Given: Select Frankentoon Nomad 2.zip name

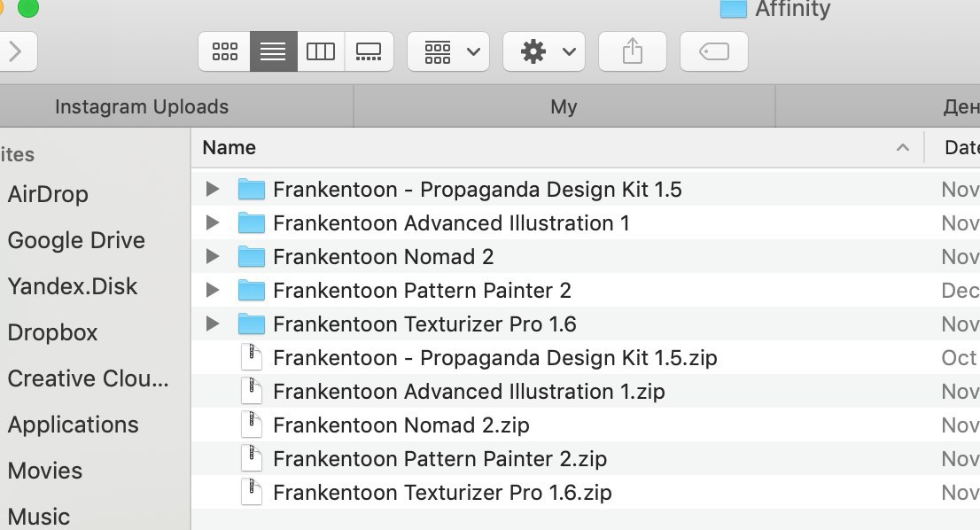Looking at the screenshot, I should (401, 425).
